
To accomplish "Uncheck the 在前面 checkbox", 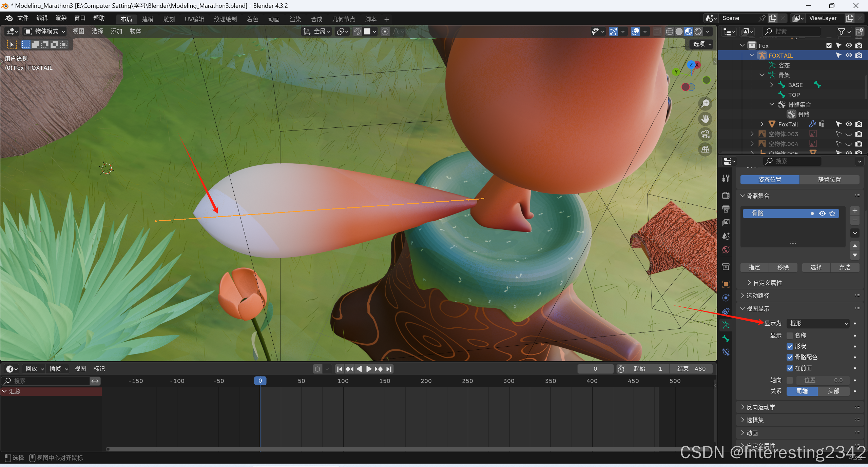I will click(x=790, y=368).
